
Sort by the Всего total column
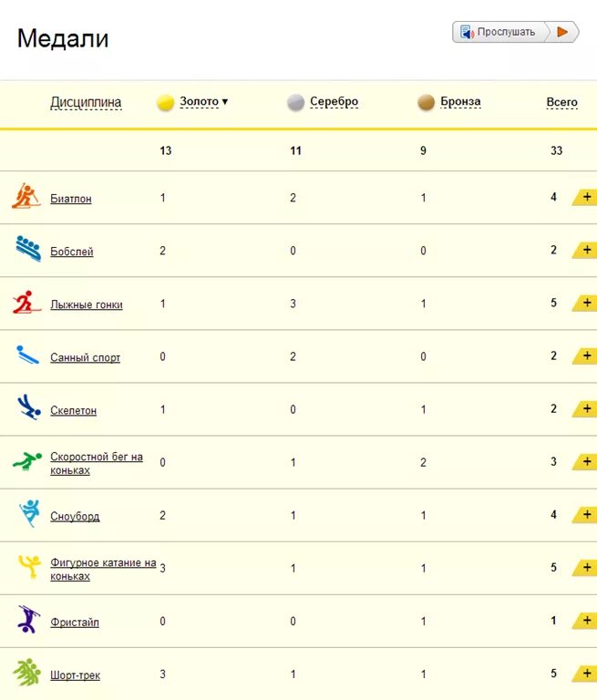[561, 102]
